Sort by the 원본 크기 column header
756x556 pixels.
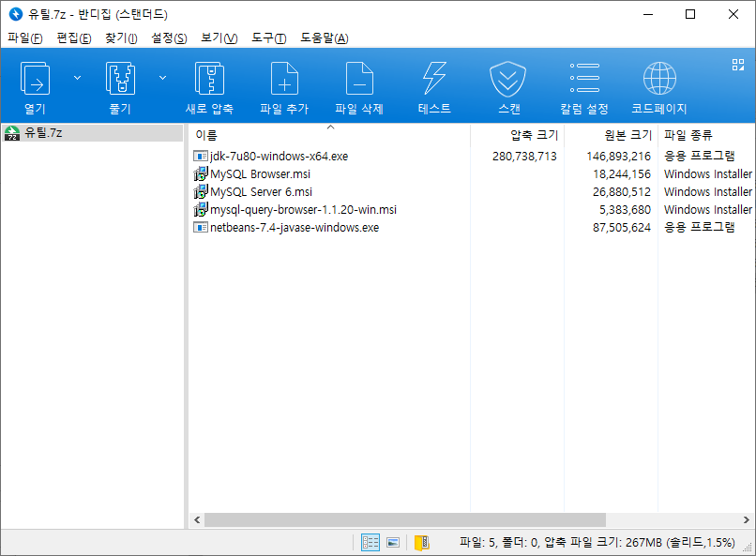click(x=612, y=135)
